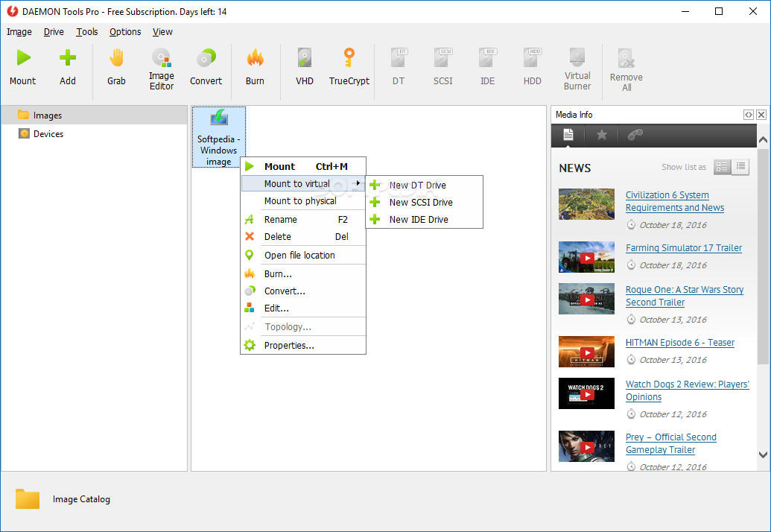The image size is (771, 532).
Task: Show news as thumbnail list view
Action: tap(722, 167)
